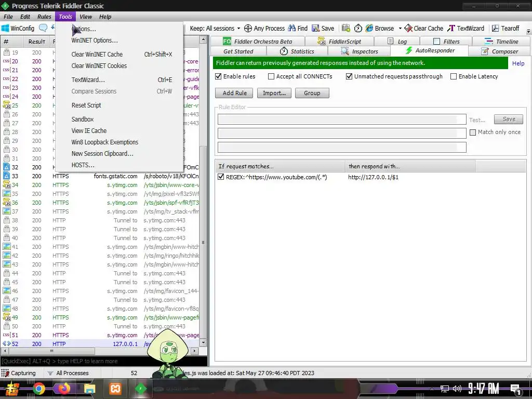This screenshot has width=532, height=399.
Task: Click the volume speaker tray icon
Action: click(x=457, y=389)
